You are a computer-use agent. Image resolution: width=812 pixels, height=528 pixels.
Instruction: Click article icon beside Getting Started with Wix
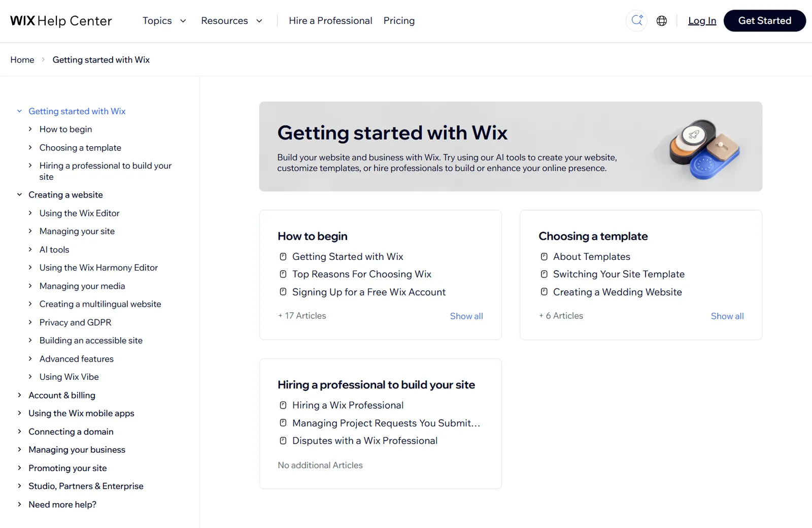pos(283,257)
